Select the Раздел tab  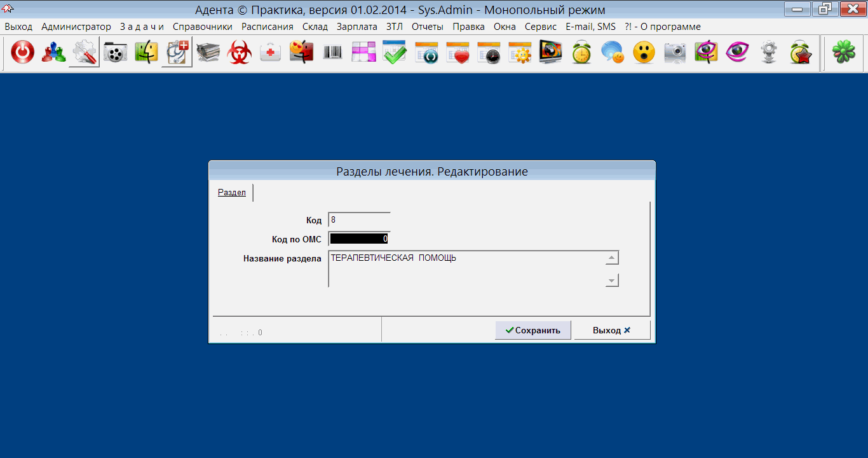(x=232, y=193)
